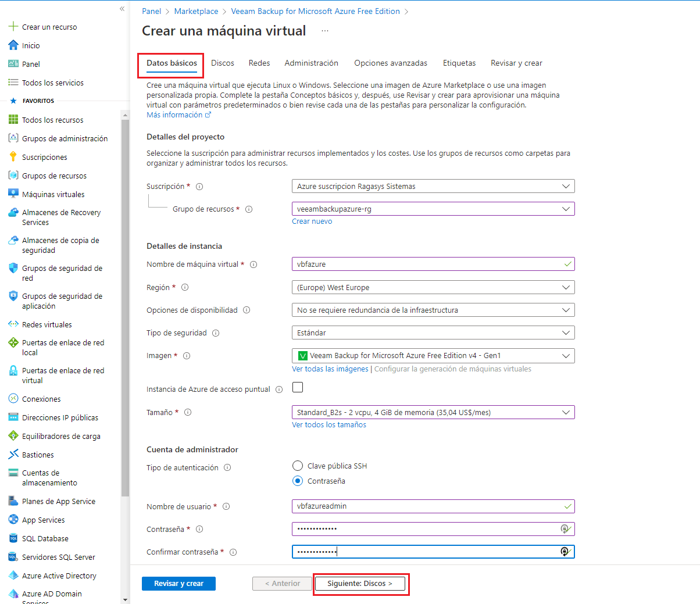Click sidebar scrollbar down arrow

[125, 600]
